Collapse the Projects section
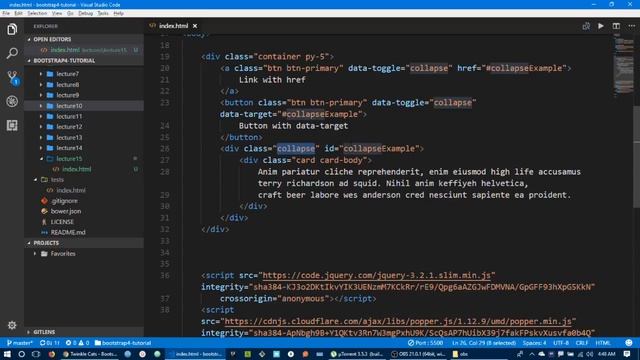 coord(84,243)
